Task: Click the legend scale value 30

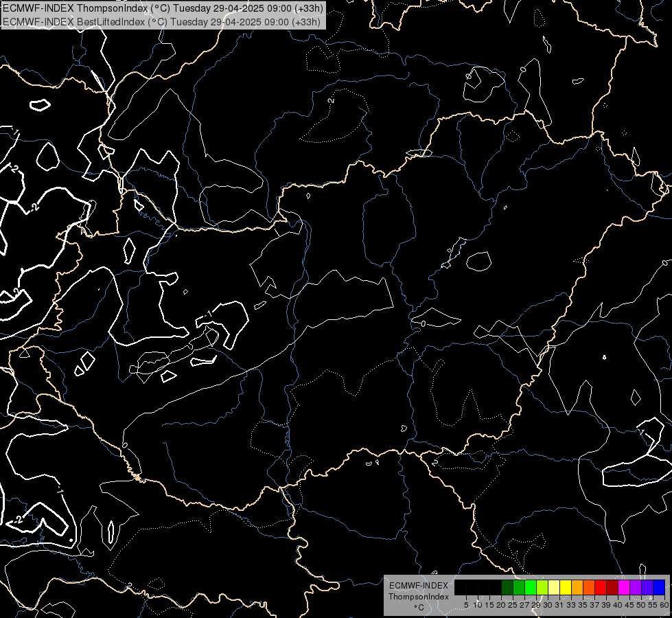Action: 548,605
